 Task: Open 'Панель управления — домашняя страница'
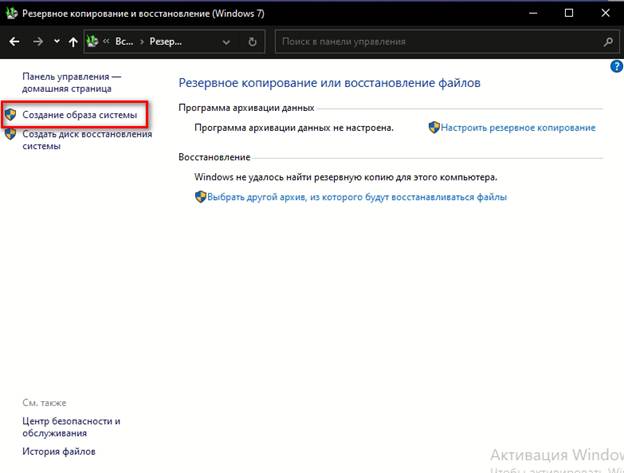click(x=72, y=82)
